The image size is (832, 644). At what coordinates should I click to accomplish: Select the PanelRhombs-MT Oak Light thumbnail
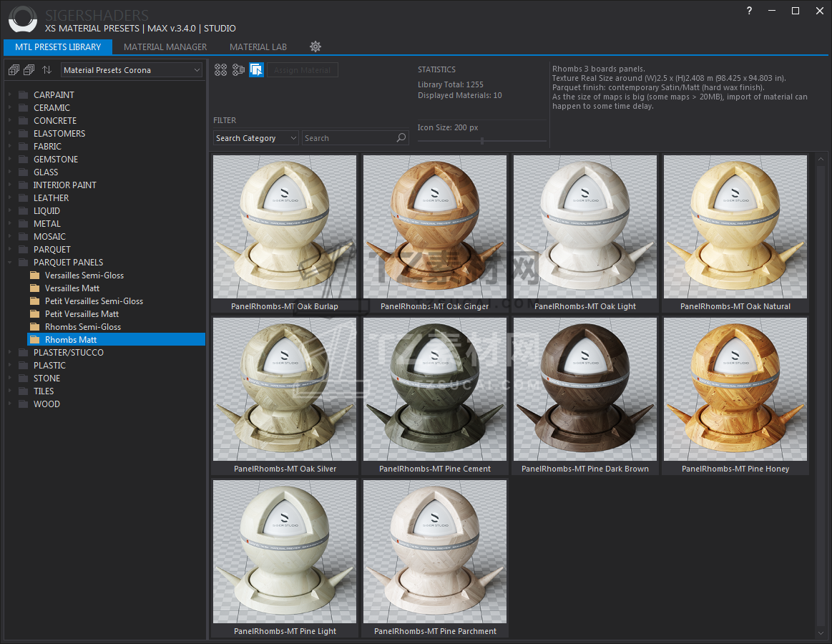coord(585,227)
